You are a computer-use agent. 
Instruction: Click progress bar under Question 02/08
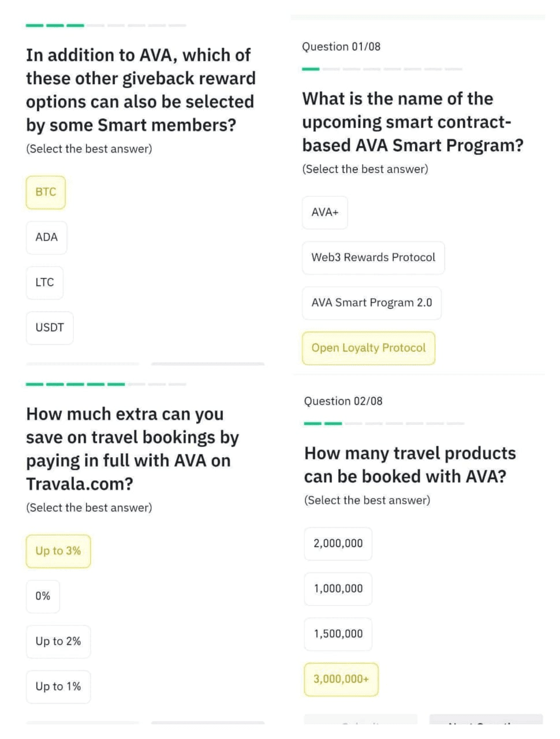coord(384,424)
